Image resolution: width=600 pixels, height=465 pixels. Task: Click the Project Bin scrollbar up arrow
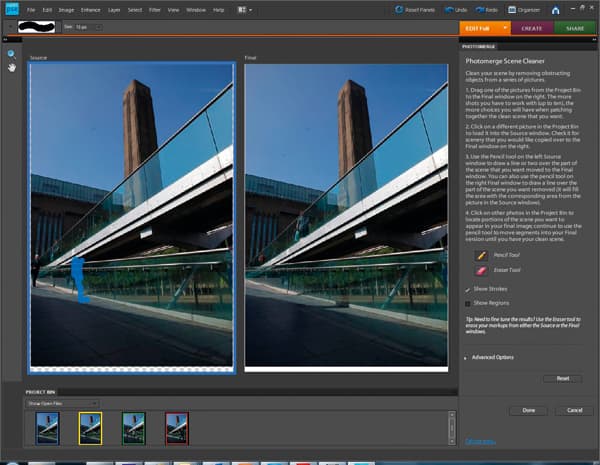point(452,415)
